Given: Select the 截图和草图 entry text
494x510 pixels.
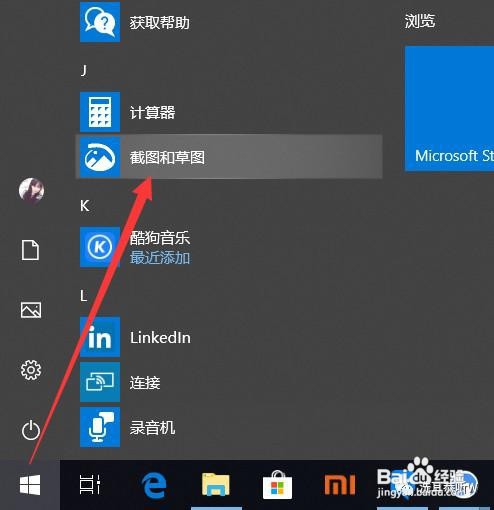Looking at the screenshot, I should [x=167, y=157].
